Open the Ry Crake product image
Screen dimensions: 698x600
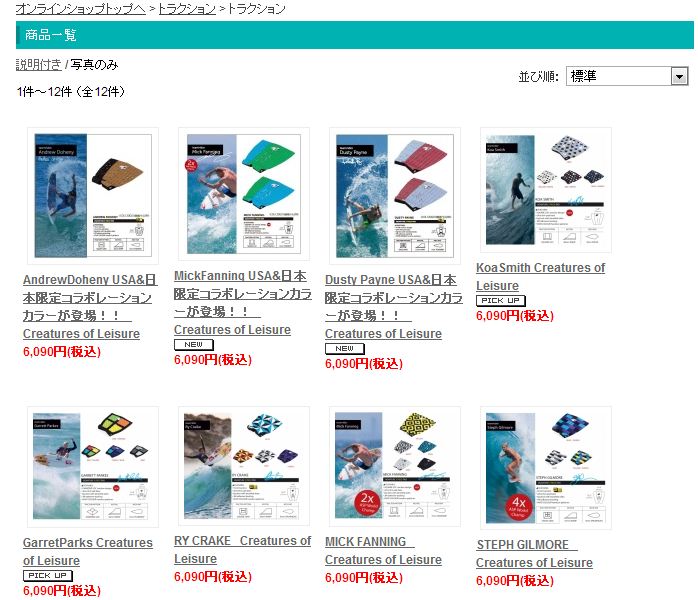[244, 466]
